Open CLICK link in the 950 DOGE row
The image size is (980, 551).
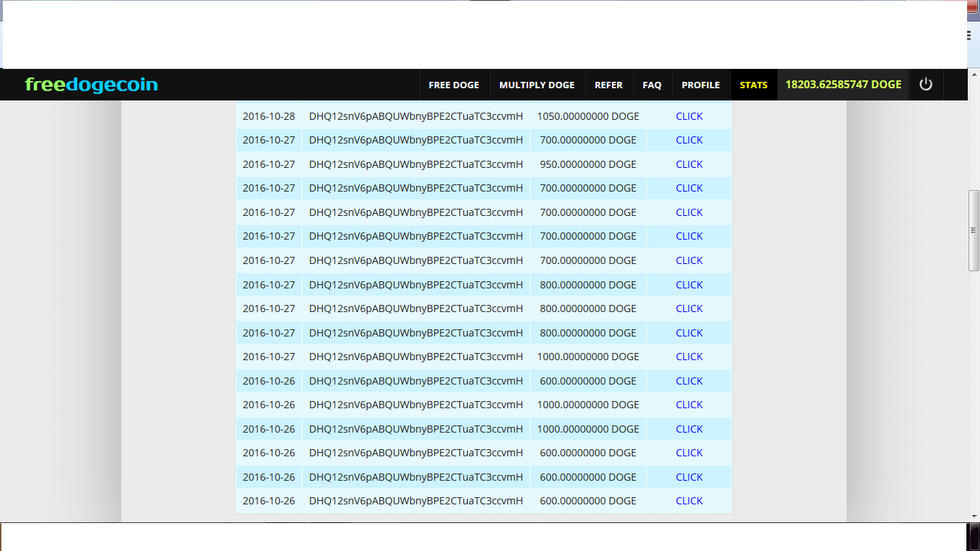(689, 164)
